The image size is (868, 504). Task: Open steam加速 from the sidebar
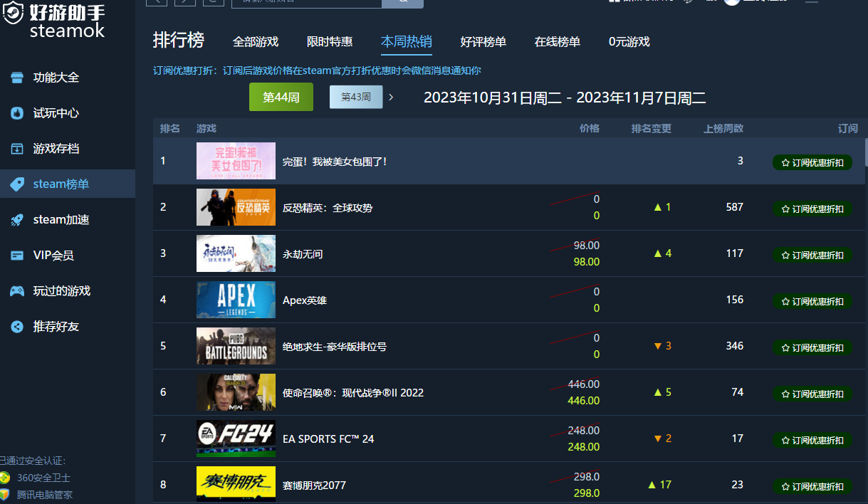click(x=61, y=220)
